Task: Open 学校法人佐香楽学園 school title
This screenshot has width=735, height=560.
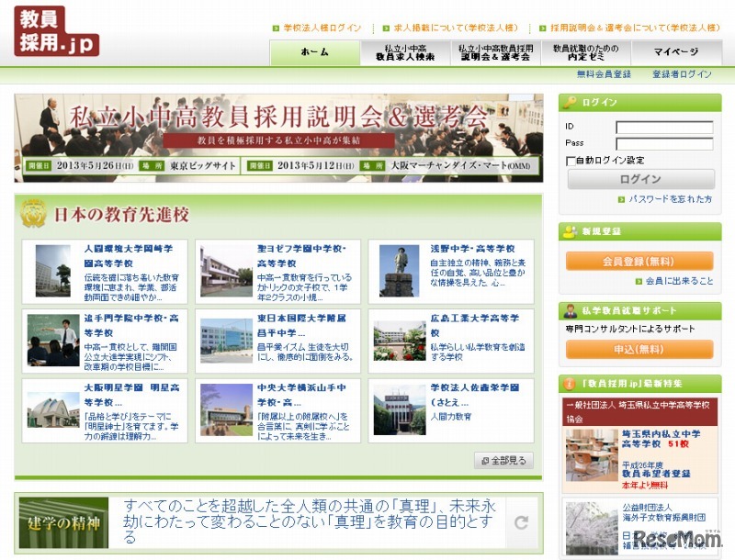Action: [x=475, y=395]
